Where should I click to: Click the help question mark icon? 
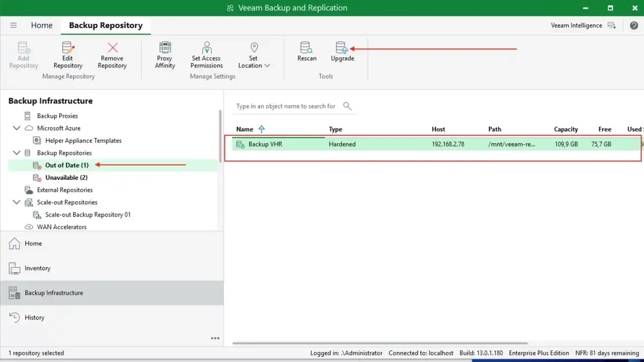click(x=634, y=25)
